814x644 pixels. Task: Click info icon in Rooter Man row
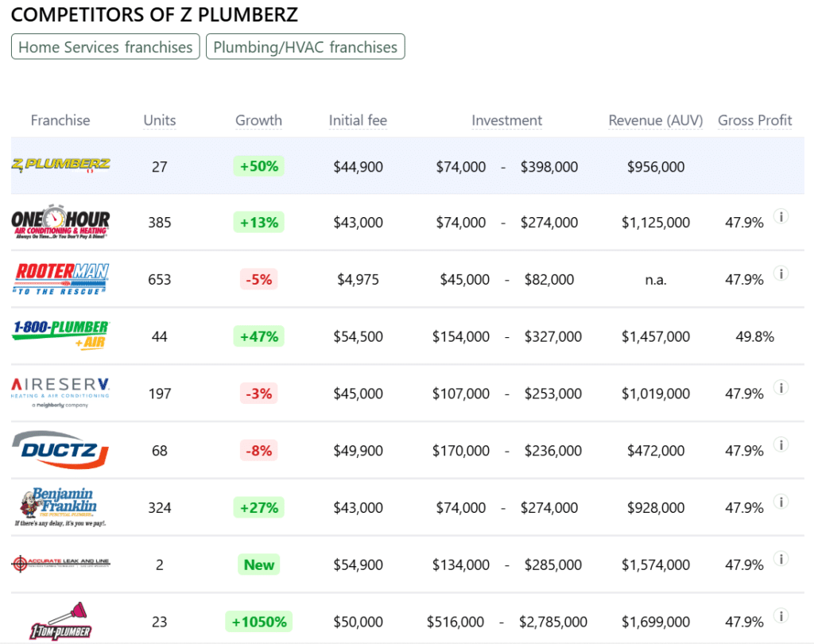coord(781,274)
